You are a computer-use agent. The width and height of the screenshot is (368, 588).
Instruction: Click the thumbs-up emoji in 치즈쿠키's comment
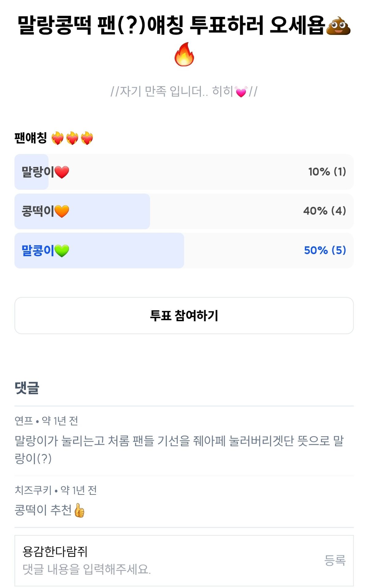[x=79, y=510]
